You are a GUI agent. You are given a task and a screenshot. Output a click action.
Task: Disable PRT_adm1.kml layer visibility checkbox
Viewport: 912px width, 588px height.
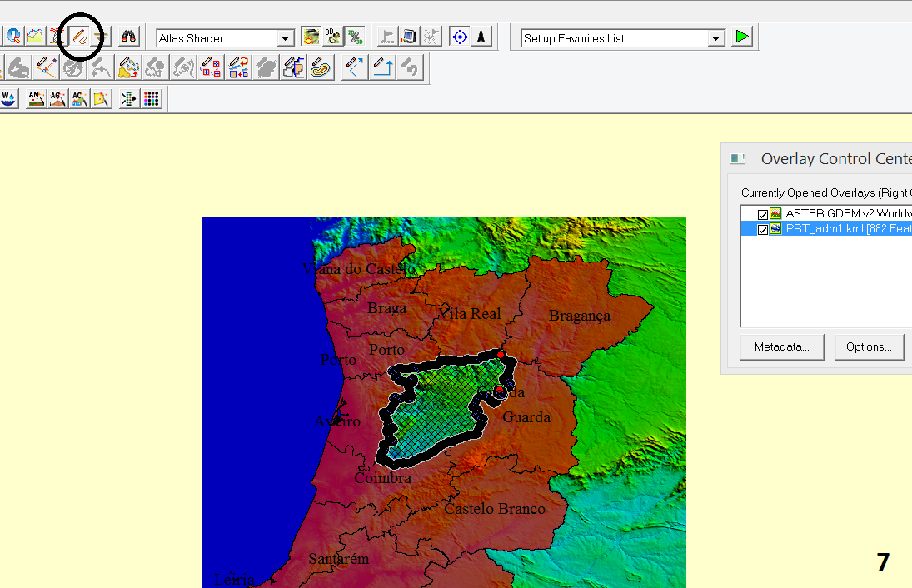[x=763, y=229]
